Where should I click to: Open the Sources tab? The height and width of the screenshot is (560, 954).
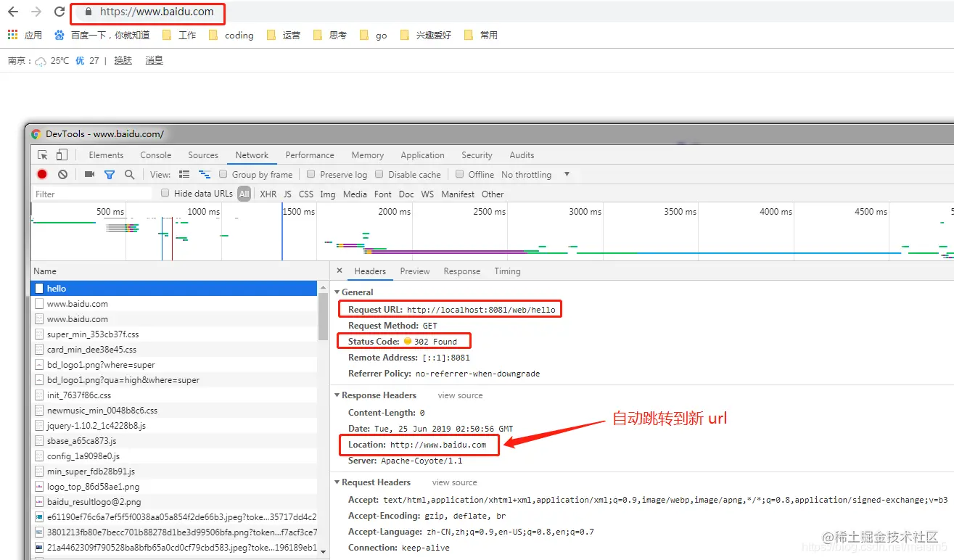[203, 155]
